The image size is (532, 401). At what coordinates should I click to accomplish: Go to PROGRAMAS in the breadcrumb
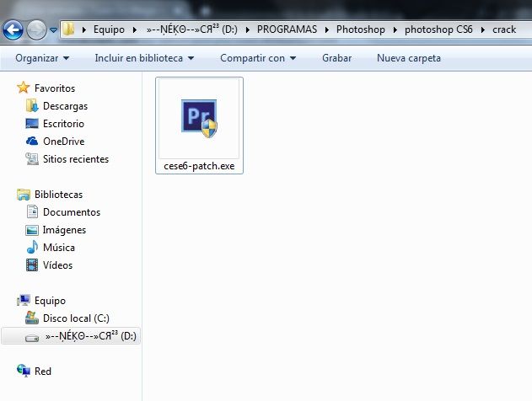(287, 29)
